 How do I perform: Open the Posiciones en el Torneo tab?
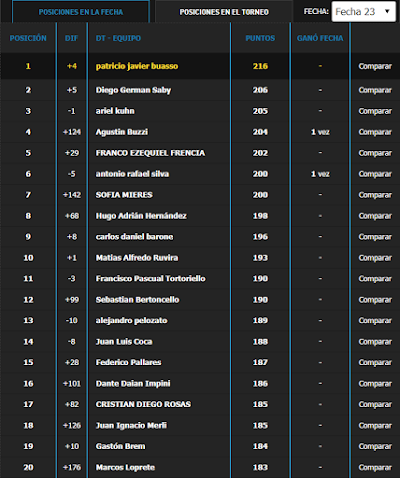(224, 12)
